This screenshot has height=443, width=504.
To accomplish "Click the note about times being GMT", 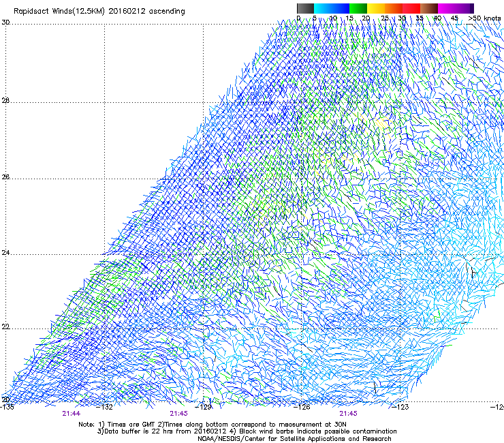I will [127, 425].
